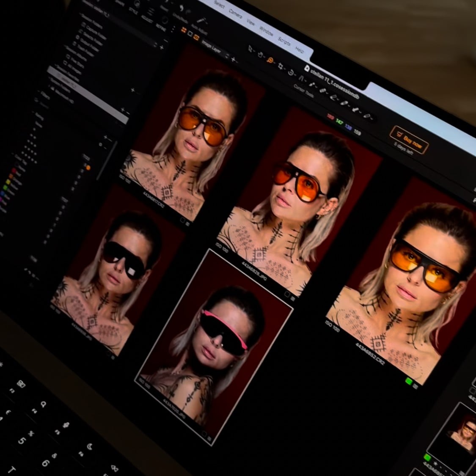Toggle checkbox under first top-left portrait thumbnail
Image resolution: width=476 pixels, height=476 pixels.
[183, 220]
